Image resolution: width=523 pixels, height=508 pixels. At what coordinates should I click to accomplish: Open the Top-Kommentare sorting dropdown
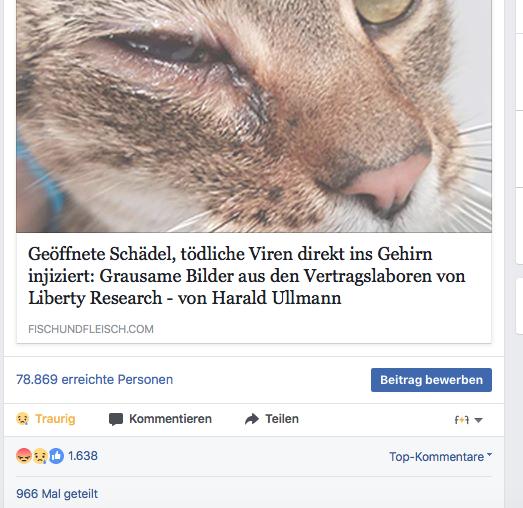440,457
